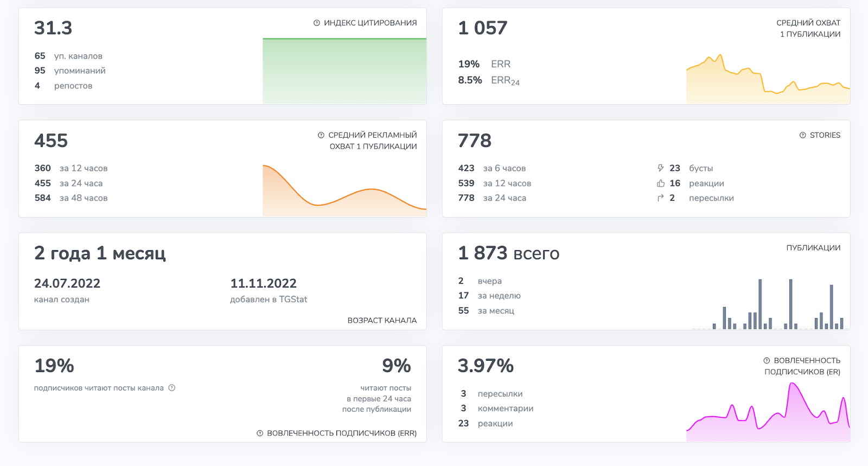
Task: Select the '539 за 12 часов' row
Action: [x=495, y=183]
